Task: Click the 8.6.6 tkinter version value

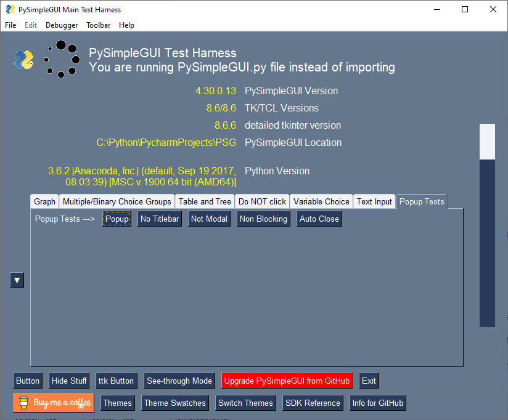Action: [x=225, y=125]
